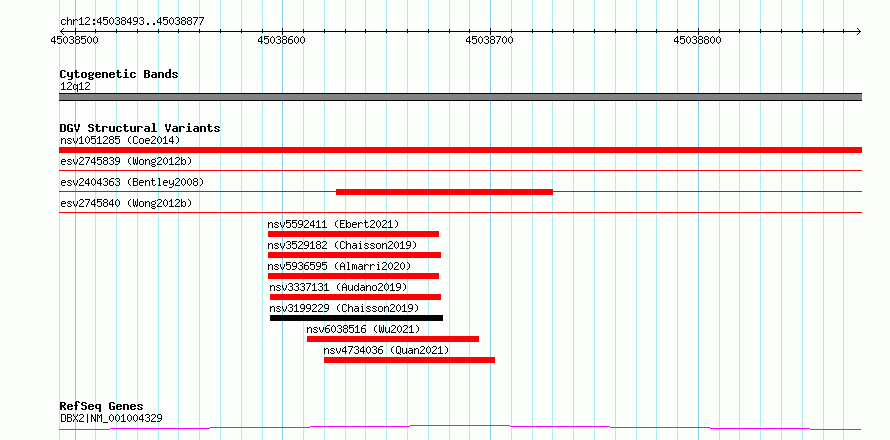Open variant label nsv3199229 (Chaisson2019)

[x=345, y=308]
